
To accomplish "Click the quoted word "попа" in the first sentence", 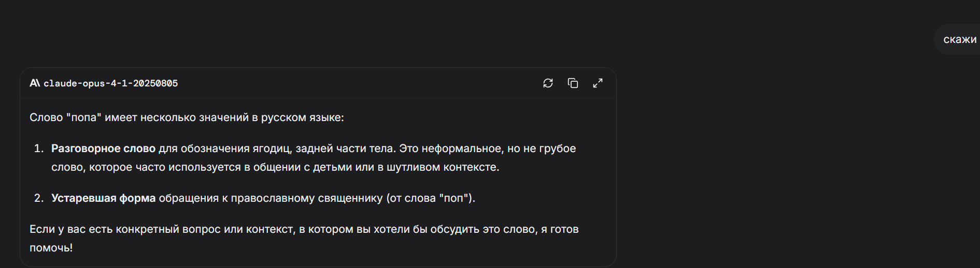I will 83,117.
